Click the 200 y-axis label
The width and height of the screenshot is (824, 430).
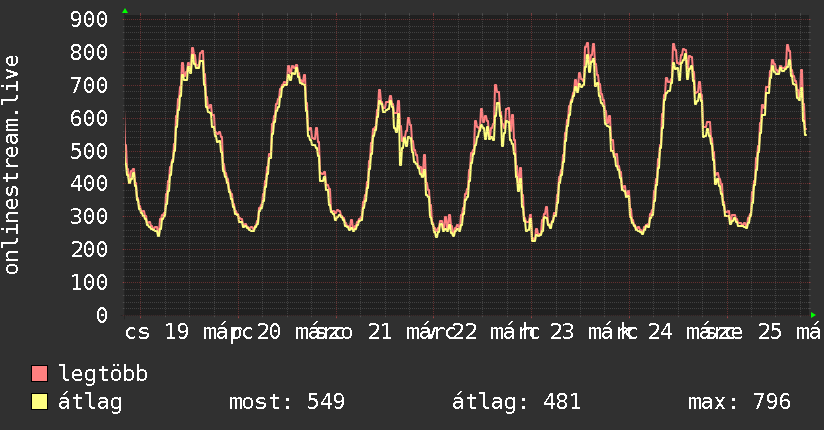89,249
